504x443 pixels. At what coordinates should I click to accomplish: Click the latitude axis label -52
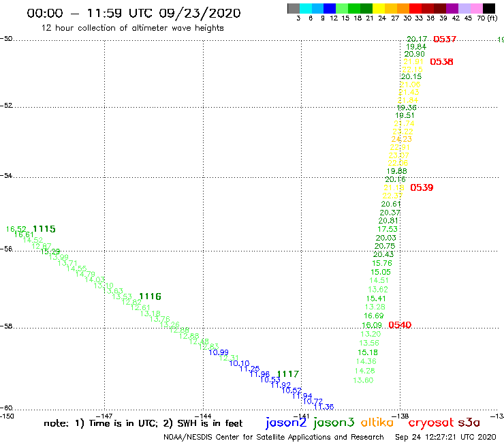pos(6,106)
